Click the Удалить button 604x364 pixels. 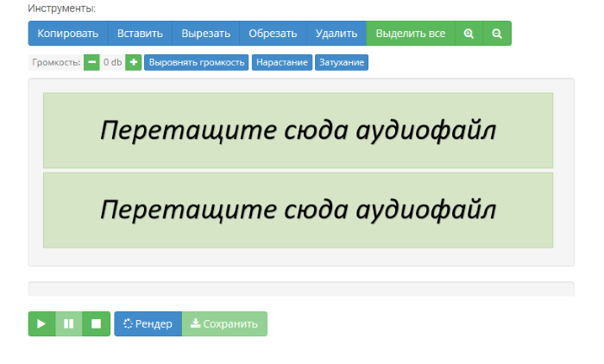pos(337,34)
